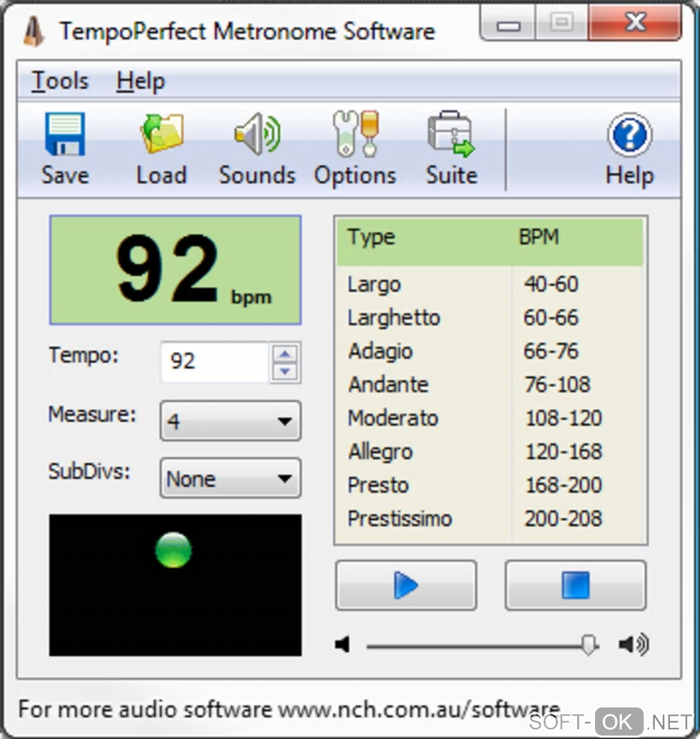The width and height of the screenshot is (700, 739).
Task: Click the 200-208 BPM value
Action: click(563, 519)
